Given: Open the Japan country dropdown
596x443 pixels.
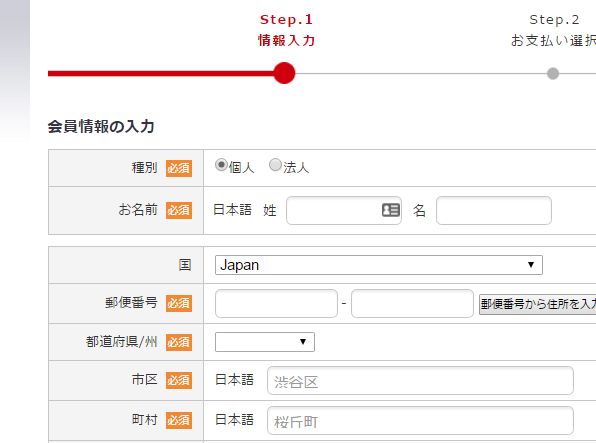Looking at the screenshot, I should coord(379,265).
